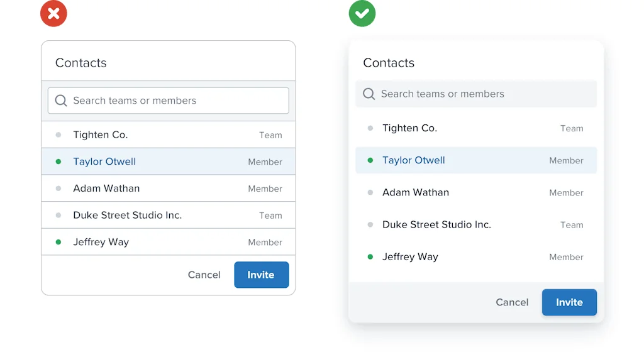The image size is (644, 362).
Task: Open Taylor Otwell's member details on right
Action: [x=413, y=160]
